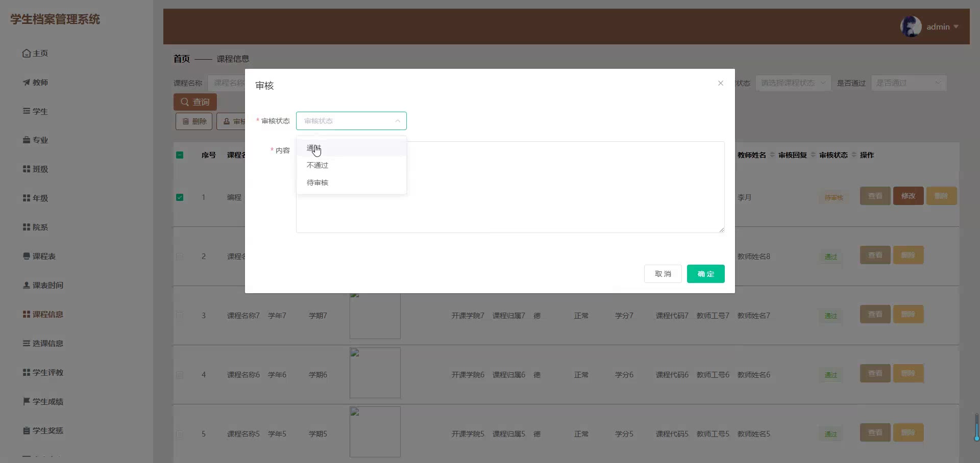The image size is (980, 463).
Task: Click the person icon beside 课表时间
Action: [x=27, y=286]
